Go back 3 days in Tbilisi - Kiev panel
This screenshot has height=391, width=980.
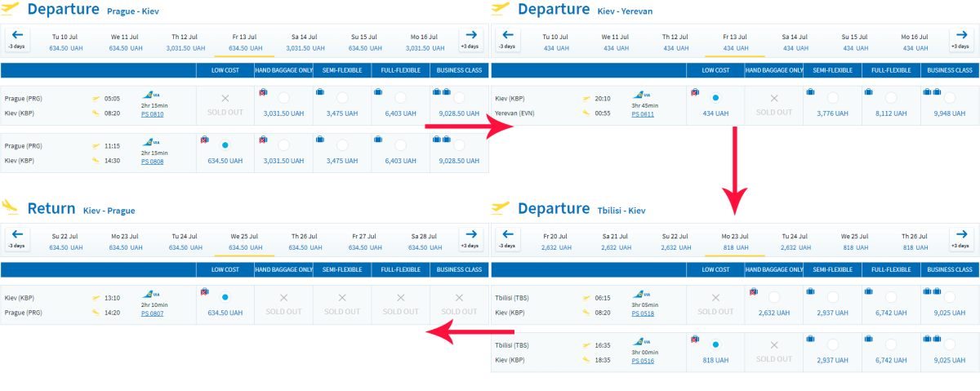point(507,238)
